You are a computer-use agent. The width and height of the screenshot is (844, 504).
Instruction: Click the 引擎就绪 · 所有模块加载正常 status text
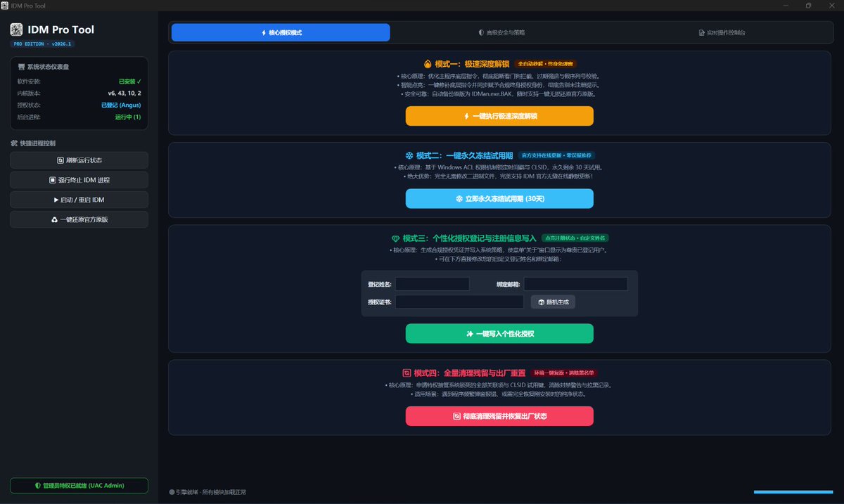tap(211, 492)
